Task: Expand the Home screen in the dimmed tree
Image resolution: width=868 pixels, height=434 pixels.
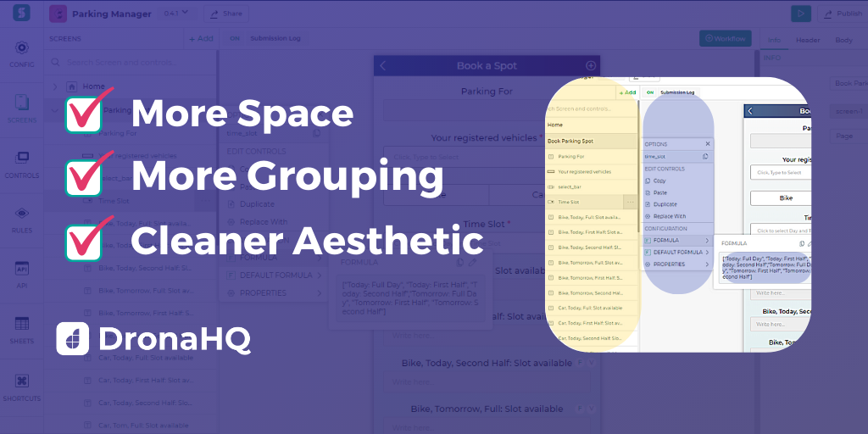Action: (55, 86)
